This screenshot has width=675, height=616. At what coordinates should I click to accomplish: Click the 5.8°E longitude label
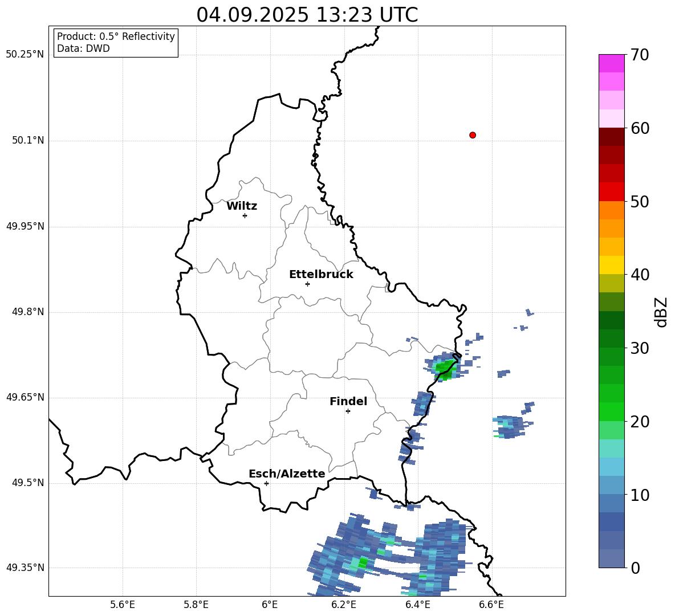(196, 605)
